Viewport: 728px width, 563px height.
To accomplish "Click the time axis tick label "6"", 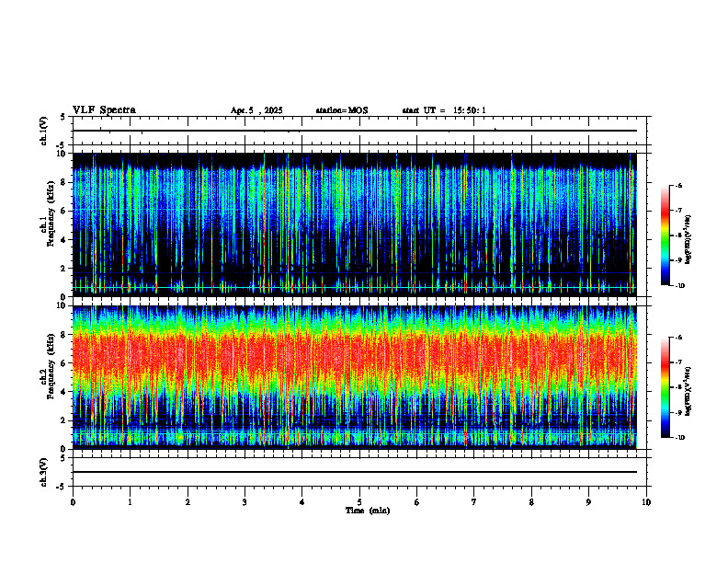I will tap(417, 502).
